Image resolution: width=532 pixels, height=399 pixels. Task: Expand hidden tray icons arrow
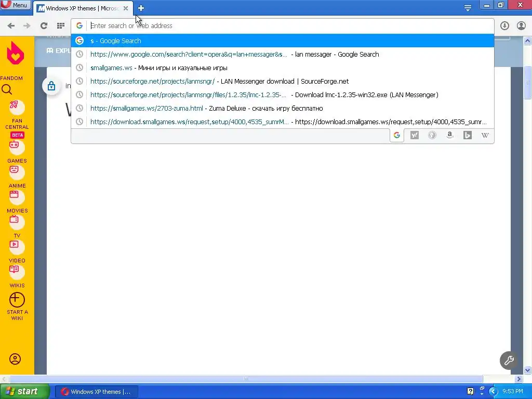coord(493,392)
